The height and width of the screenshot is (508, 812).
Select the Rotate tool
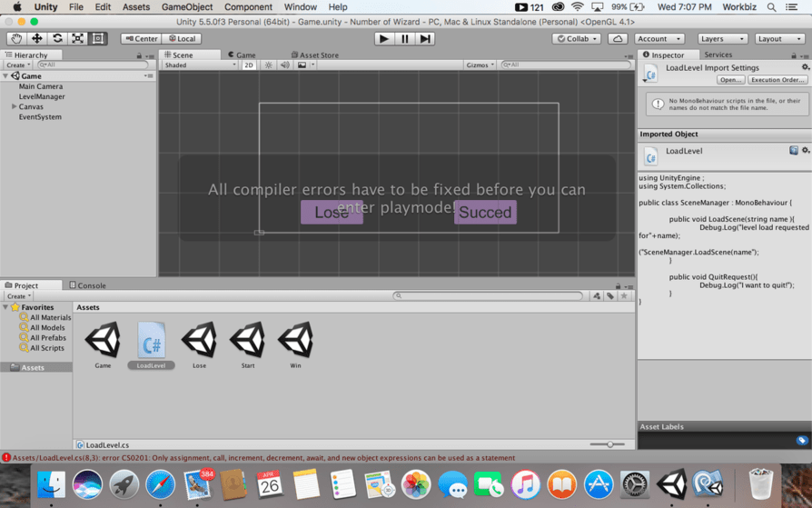(x=57, y=38)
